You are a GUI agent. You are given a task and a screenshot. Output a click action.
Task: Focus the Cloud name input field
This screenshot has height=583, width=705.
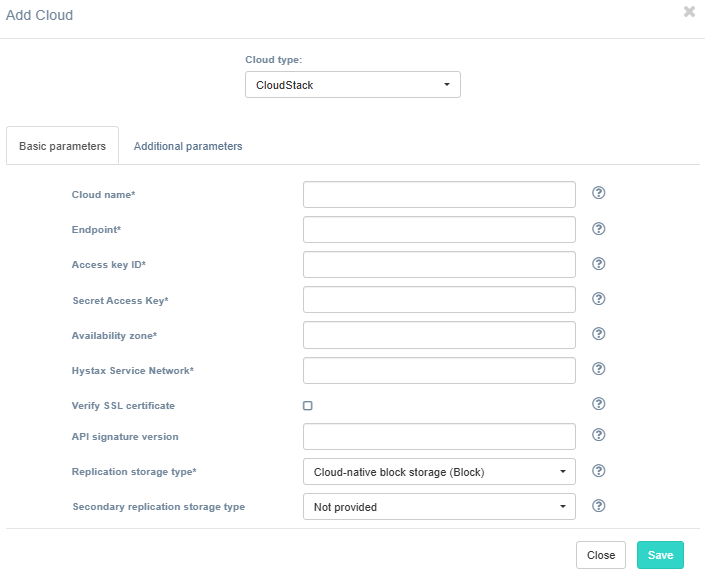[439, 195]
